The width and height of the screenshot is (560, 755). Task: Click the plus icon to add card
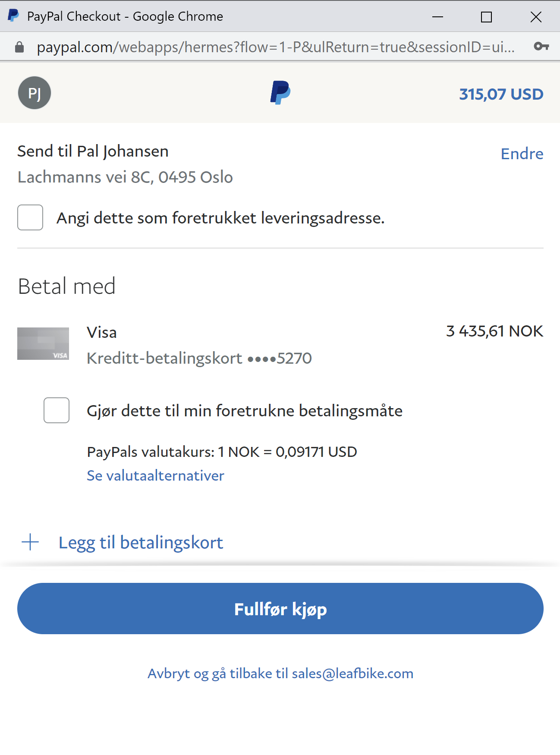click(x=30, y=542)
